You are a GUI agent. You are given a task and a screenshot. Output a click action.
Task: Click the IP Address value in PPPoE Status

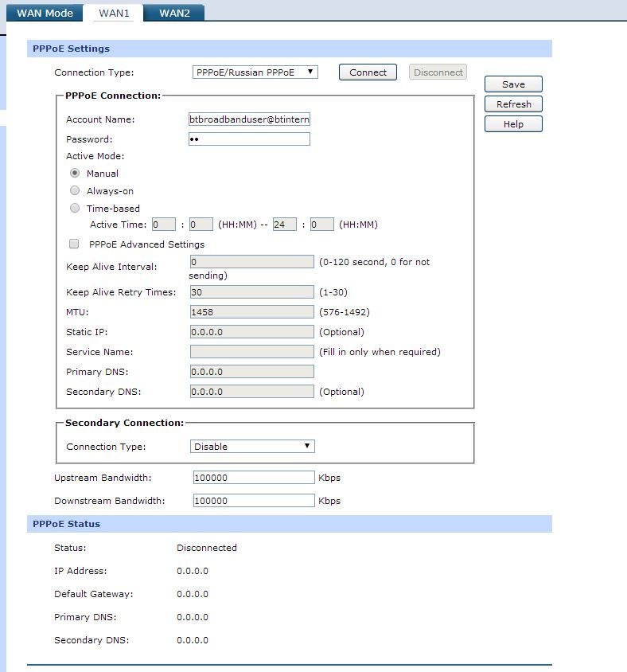click(x=193, y=571)
